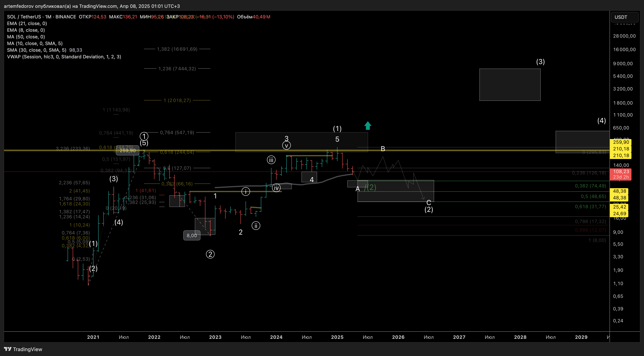The width and height of the screenshot is (644, 356).
Task: Select the MA (10, close, 0, SMA, 5) legend
Action: click(35, 43)
